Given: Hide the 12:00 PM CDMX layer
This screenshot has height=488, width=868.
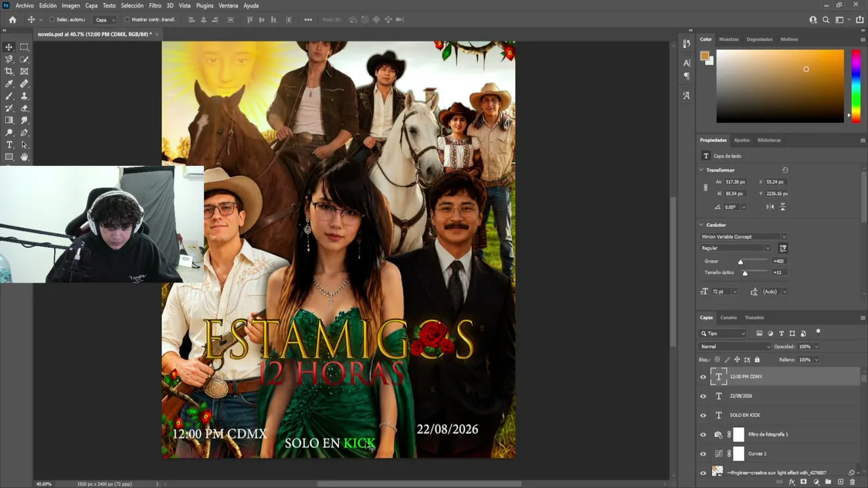Looking at the screenshot, I should point(703,377).
